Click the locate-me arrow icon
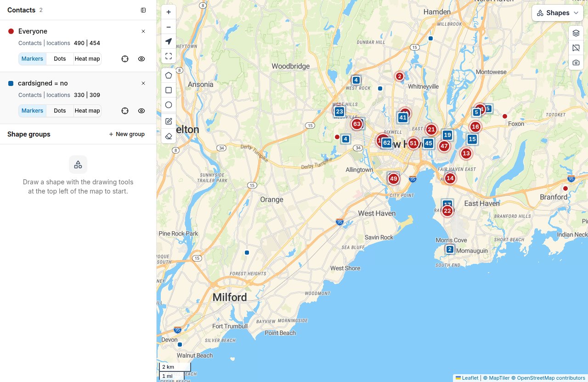The width and height of the screenshot is (588, 382). (x=169, y=41)
